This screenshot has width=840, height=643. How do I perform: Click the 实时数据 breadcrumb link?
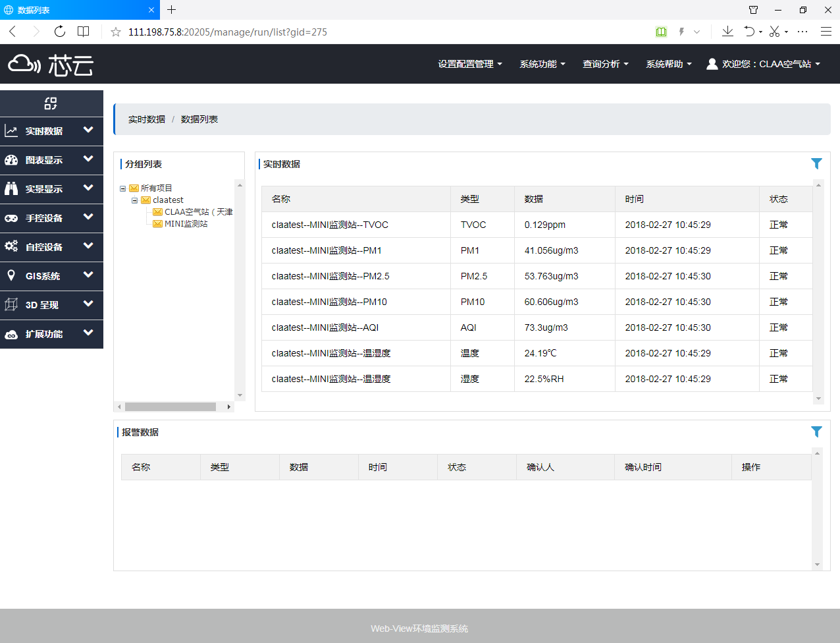point(147,119)
